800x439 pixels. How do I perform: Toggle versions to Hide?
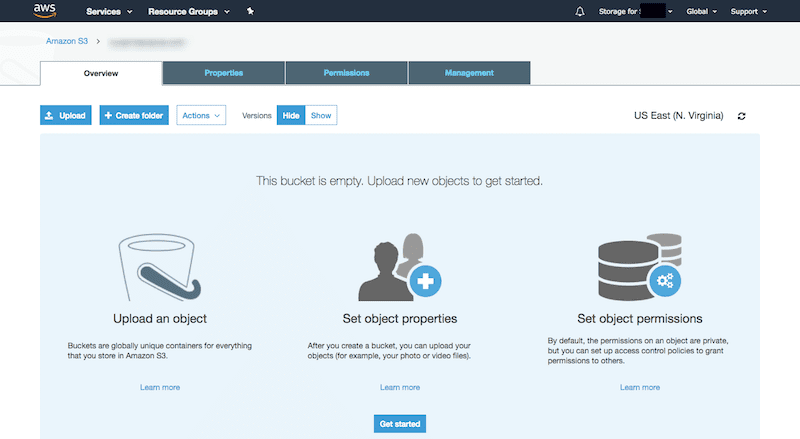pyautogui.click(x=290, y=116)
